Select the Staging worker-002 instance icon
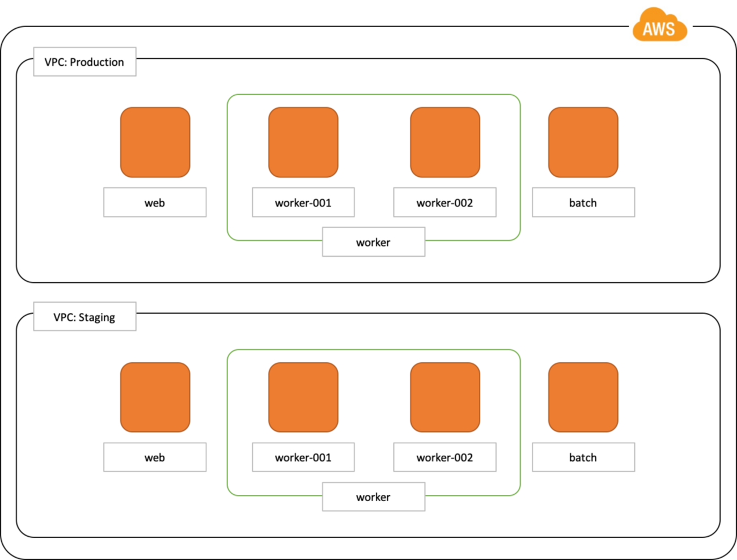The image size is (737, 560). [x=445, y=397]
